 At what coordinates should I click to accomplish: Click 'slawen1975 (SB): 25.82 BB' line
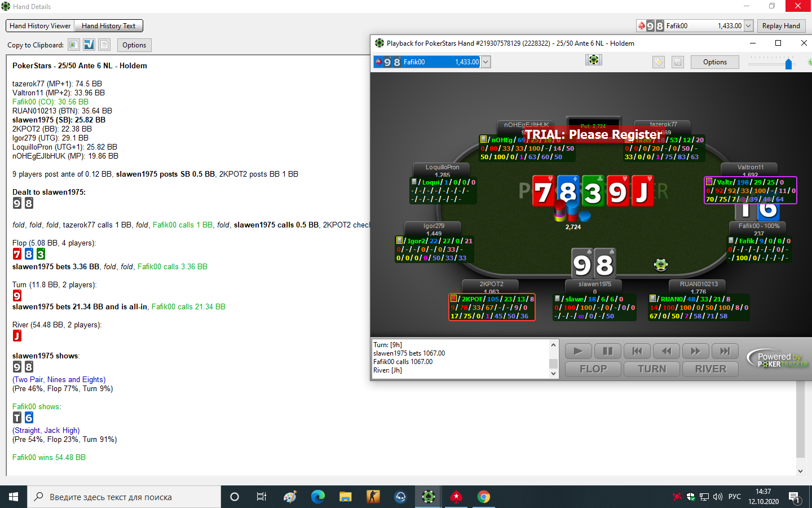pos(59,120)
